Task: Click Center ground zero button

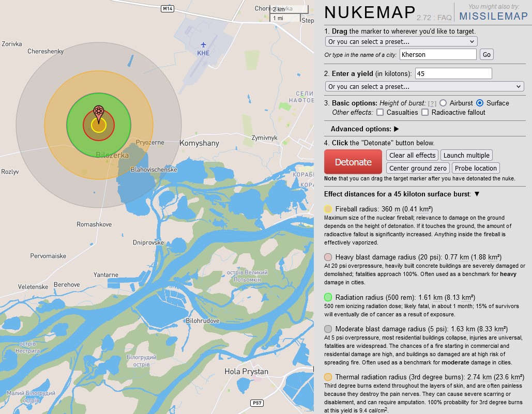Action: click(x=418, y=168)
